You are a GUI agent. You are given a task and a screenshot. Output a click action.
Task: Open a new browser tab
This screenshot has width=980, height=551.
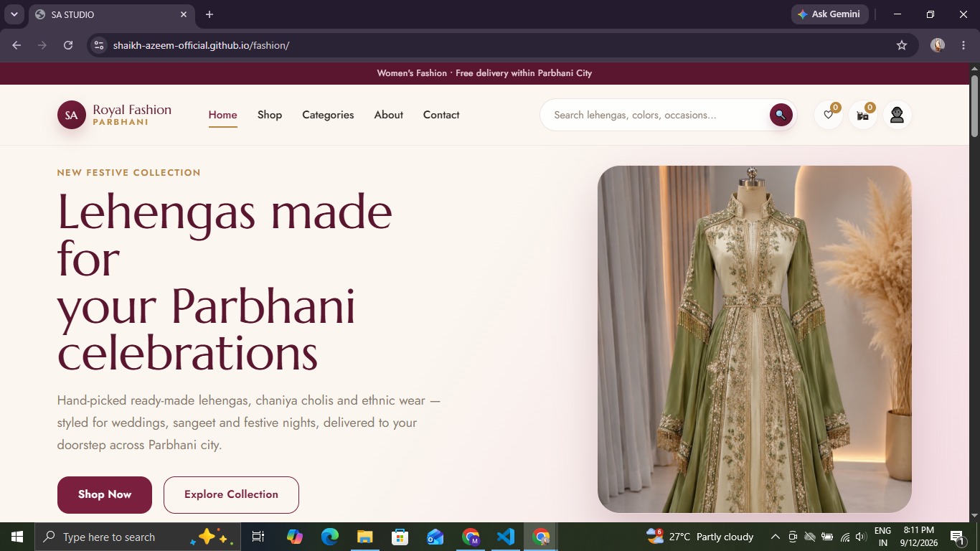(209, 14)
